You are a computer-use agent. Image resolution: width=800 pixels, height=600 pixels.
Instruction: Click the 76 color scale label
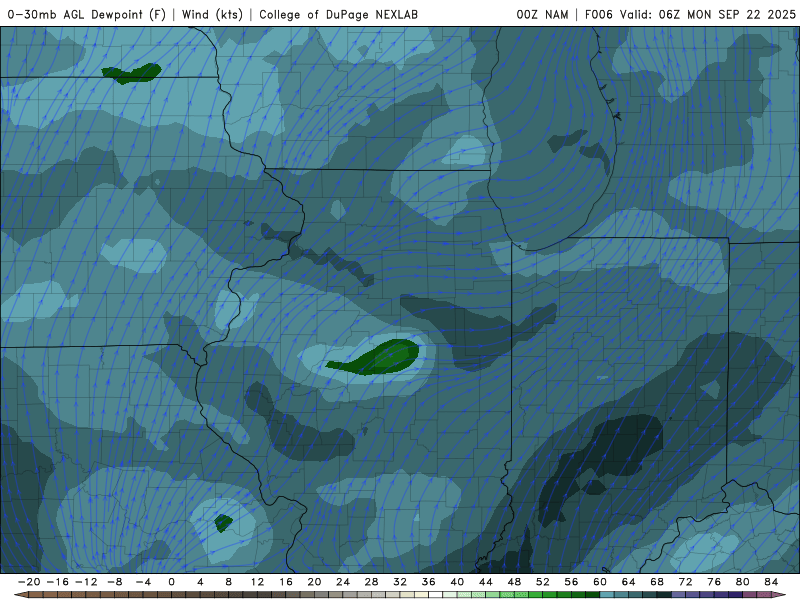click(x=714, y=582)
